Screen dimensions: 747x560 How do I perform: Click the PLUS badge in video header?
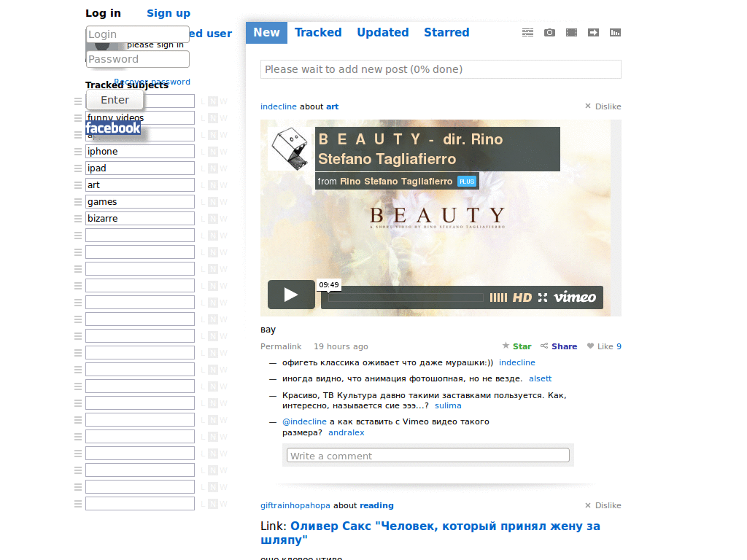click(467, 182)
